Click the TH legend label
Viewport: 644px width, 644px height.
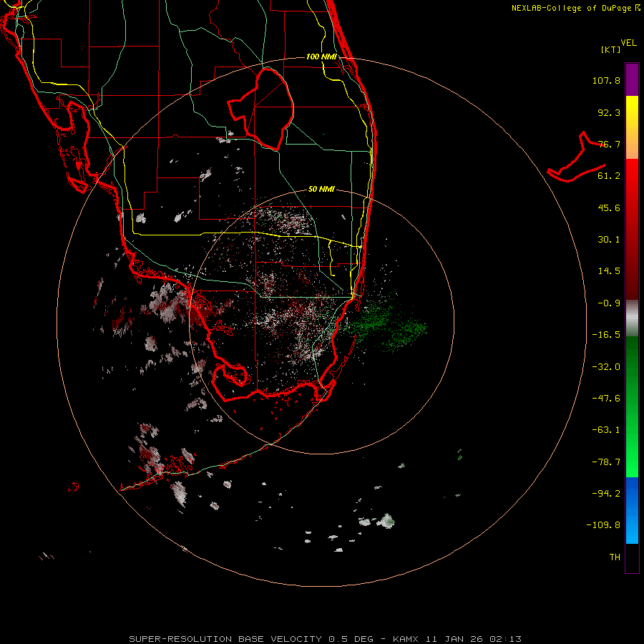coord(615,557)
